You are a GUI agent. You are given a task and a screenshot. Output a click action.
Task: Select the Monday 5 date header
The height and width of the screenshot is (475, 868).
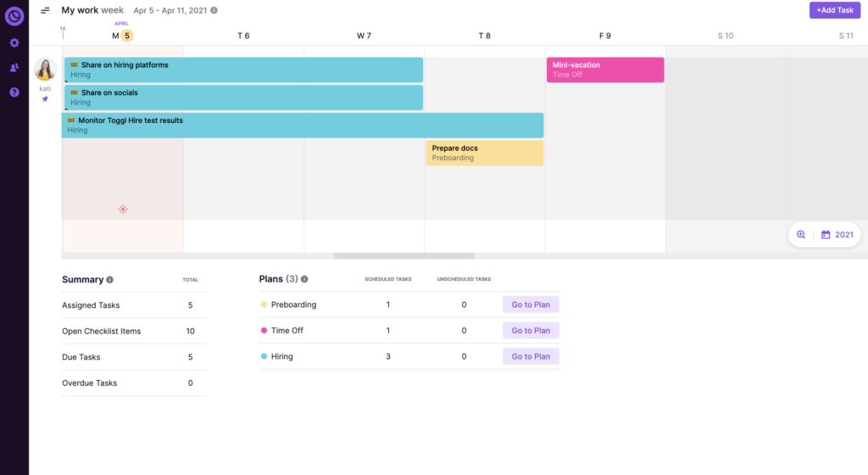tap(122, 36)
